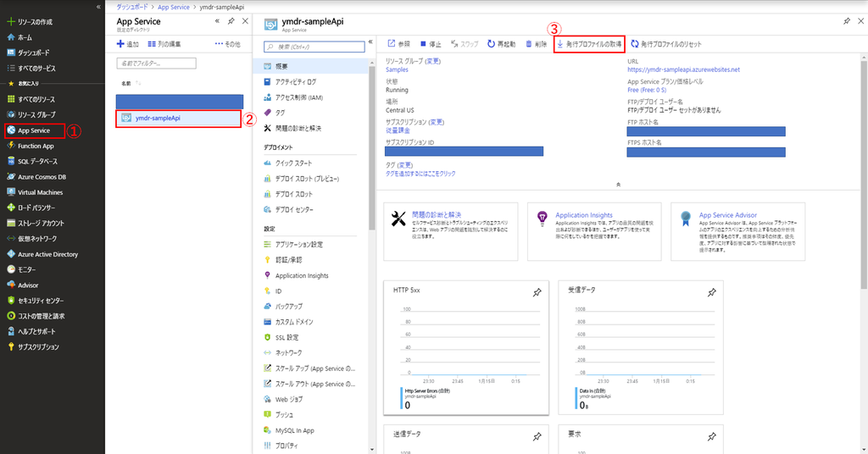Click the Advisor icon in sidebar
The width and height of the screenshot is (868, 454).
click(10, 285)
